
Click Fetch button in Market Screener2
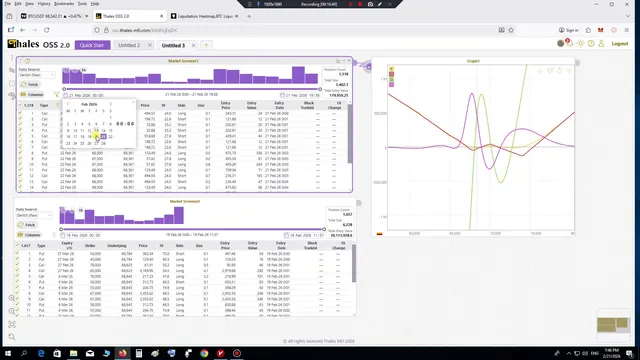pyautogui.click(x=27, y=225)
